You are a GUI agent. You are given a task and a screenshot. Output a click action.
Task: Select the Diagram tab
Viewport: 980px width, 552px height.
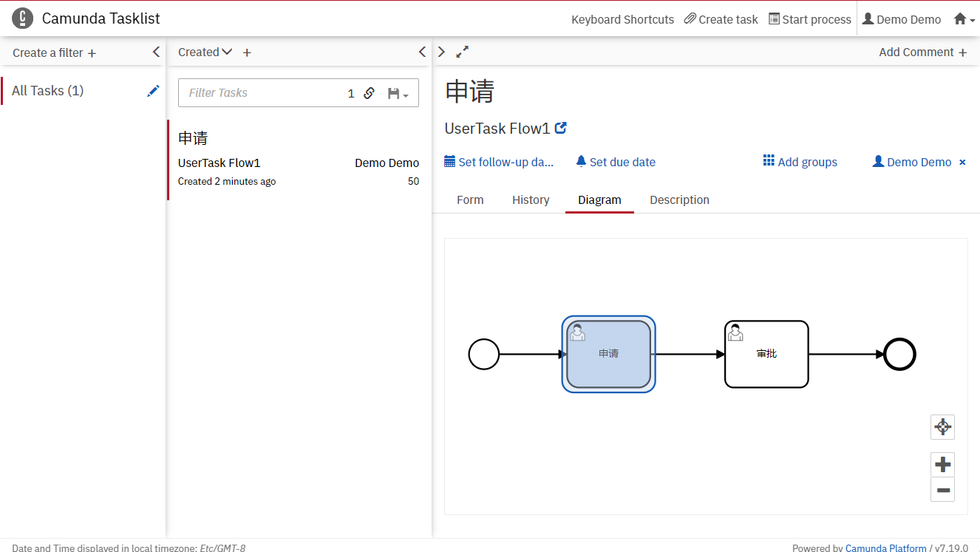coord(599,200)
